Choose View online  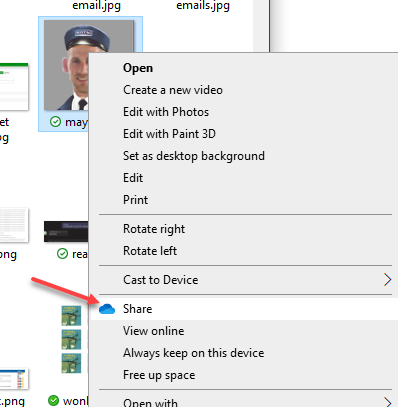(x=153, y=331)
